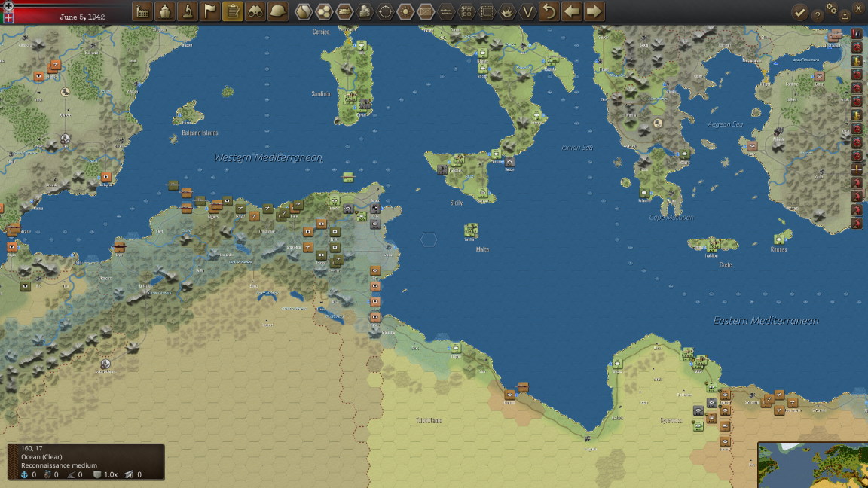Screen dimensions: 868x488
Task: Open the oil shortage warning notification
Action: click(x=857, y=33)
